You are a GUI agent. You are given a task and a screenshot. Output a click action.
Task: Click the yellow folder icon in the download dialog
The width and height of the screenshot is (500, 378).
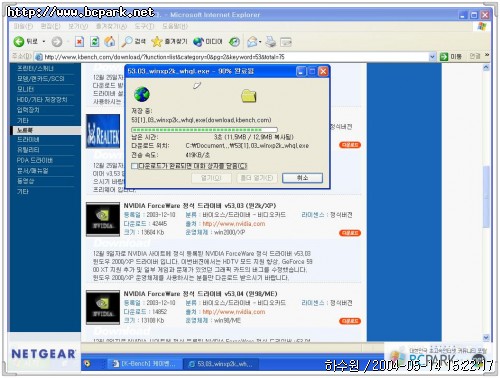pyautogui.click(x=249, y=96)
